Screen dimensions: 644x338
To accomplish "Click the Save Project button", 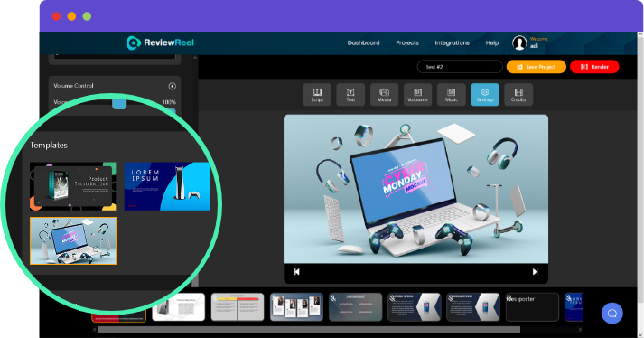I will point(536,67).
